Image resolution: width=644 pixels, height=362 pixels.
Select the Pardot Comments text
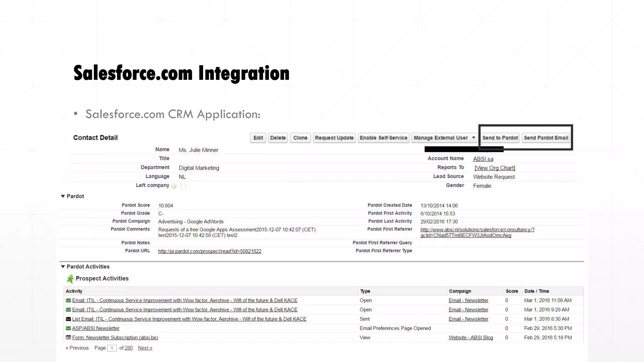pyautogui.click(x=237, y=233)
